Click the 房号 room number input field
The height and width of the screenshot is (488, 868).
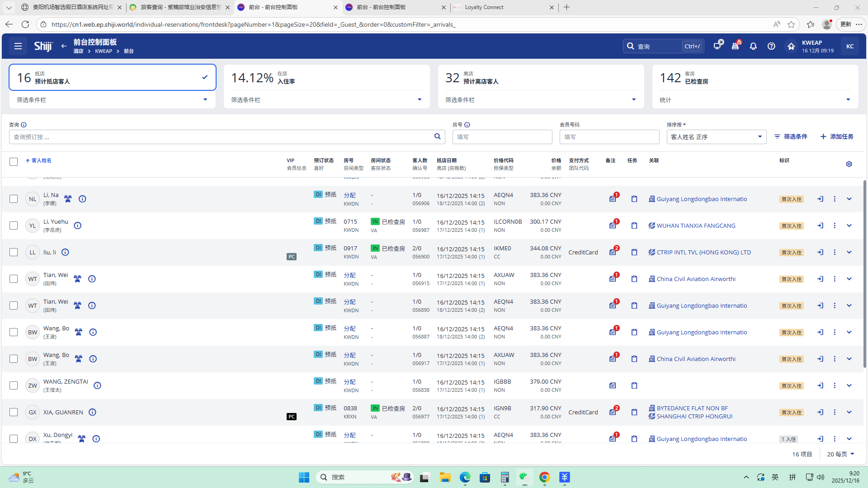502,137
